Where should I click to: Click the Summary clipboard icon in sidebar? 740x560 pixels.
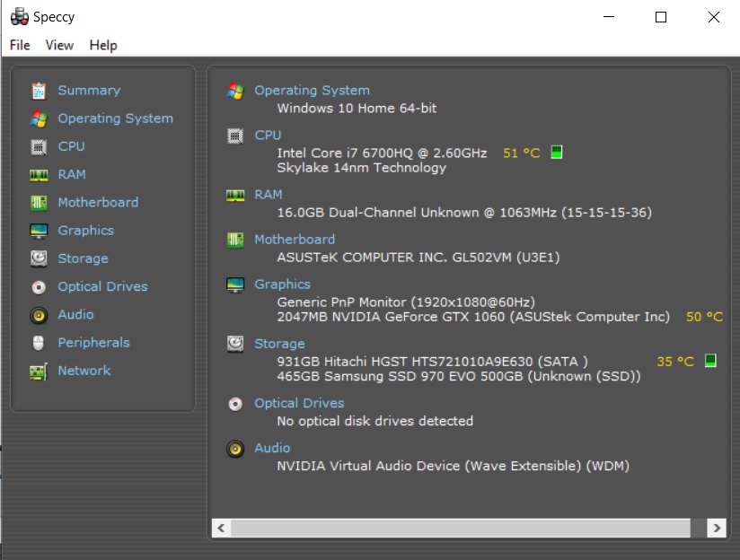click(x=39, y=91)
